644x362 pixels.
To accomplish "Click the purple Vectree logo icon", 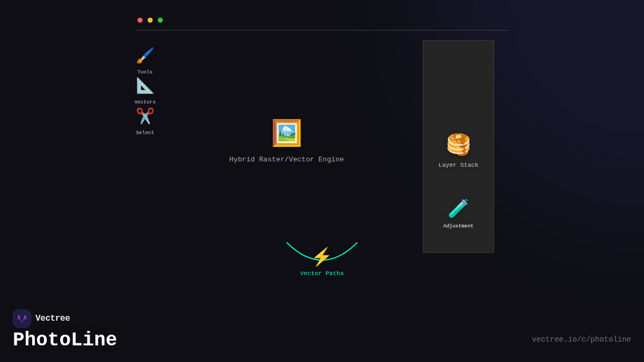I will (x=22, y=319).
